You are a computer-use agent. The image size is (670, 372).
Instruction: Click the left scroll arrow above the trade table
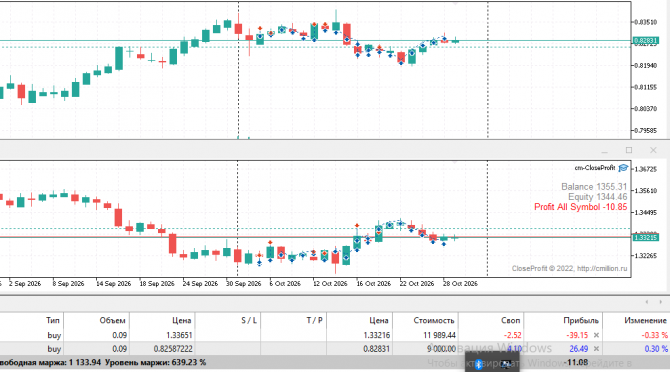pyautogui.click(x=647, y=302)
